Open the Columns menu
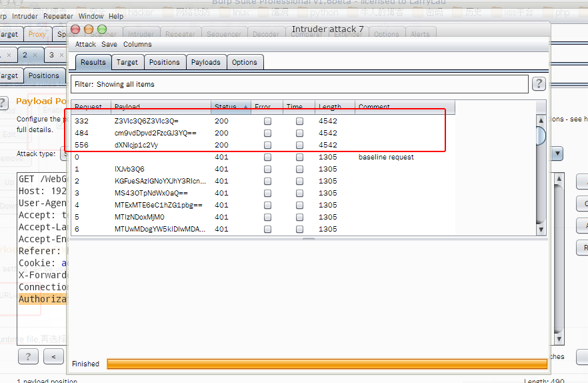The height and width of the screenshot is (383, 588). 137,44
